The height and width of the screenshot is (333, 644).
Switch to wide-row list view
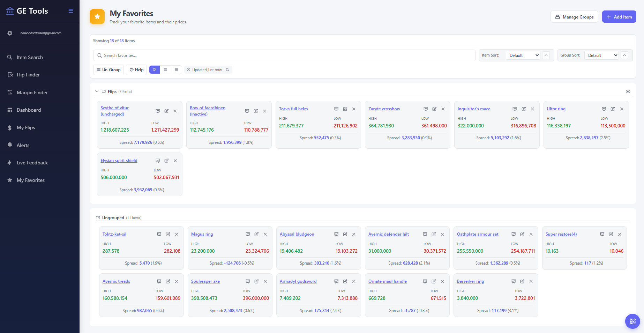(177, 70)
